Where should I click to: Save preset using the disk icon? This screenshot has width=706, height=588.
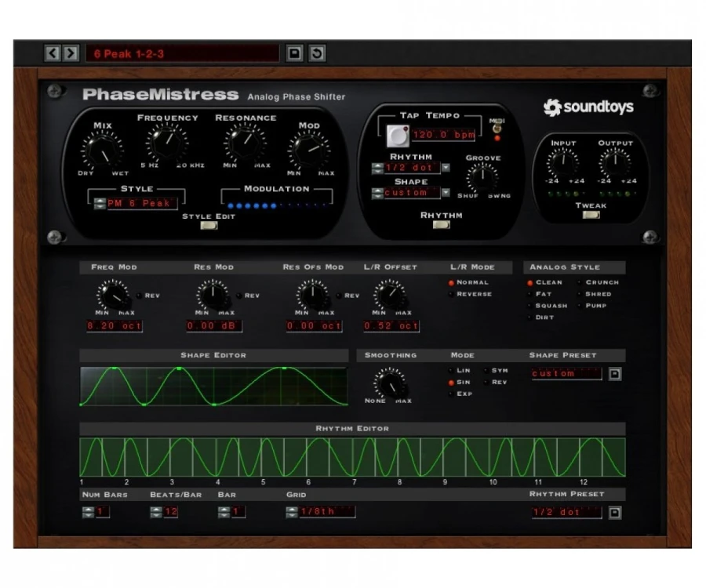pos(294,53)
